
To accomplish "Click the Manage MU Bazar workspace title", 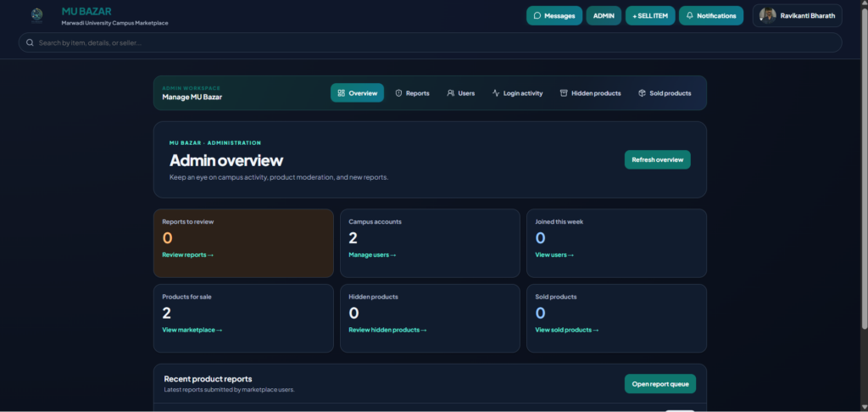I will [x=192, y=97].
